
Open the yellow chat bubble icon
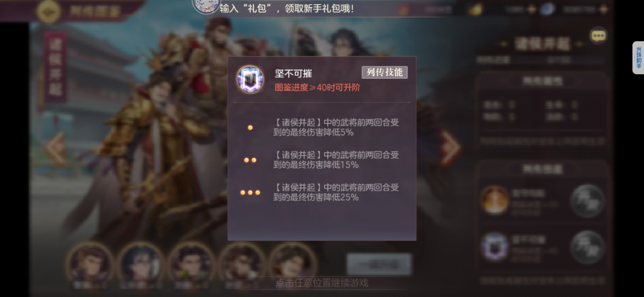click(x=598, y=36)
